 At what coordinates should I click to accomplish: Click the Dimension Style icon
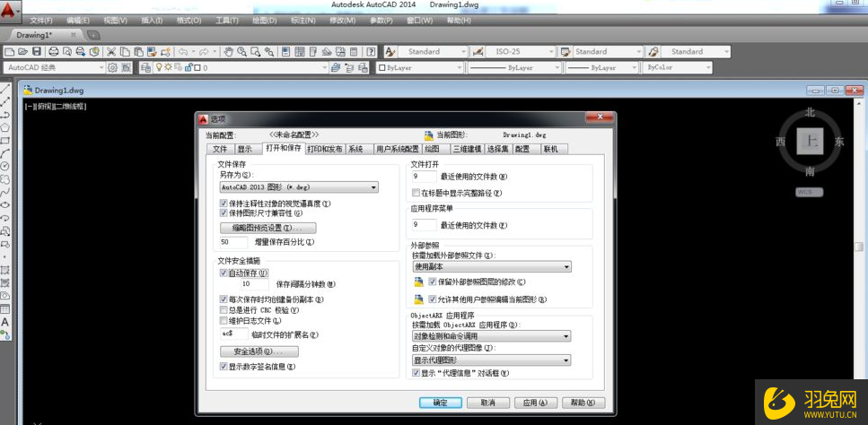pyautogui.click(x=478, y=52)
